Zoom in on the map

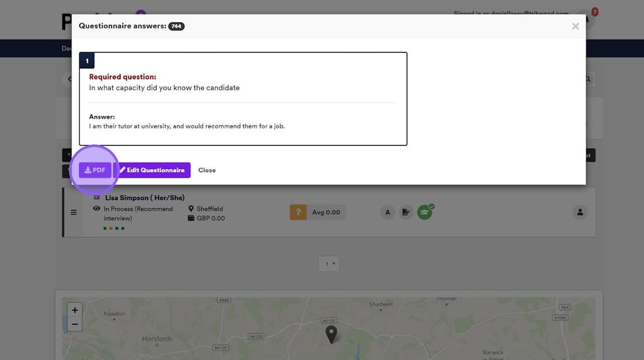(75, 310)
